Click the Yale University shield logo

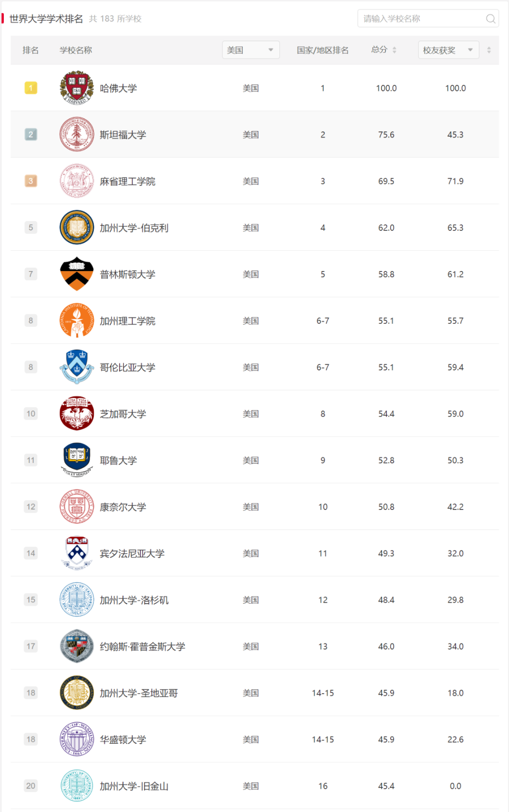click(77, 460)
